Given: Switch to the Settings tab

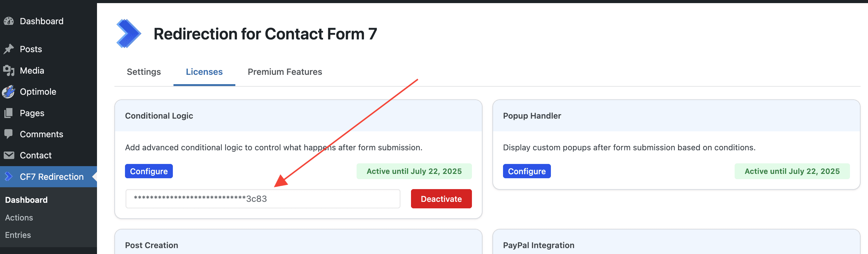Looking at the screenshot, I should point(144,72).
